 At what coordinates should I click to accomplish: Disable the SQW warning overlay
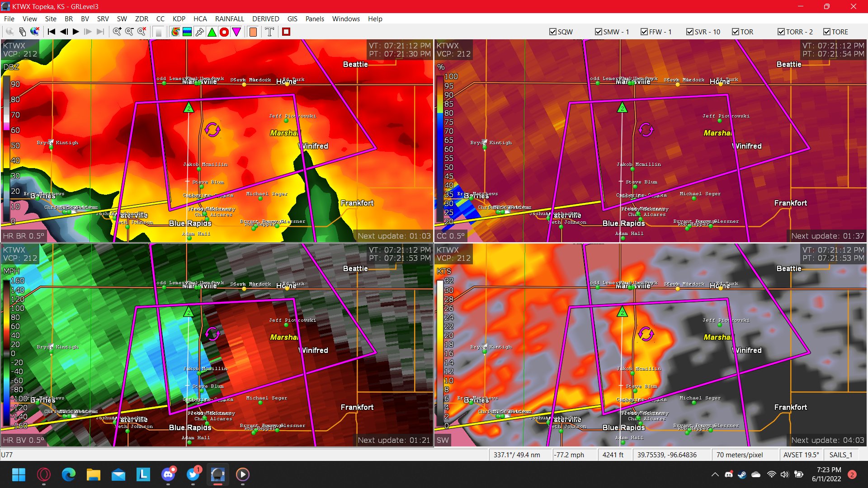pyautogui.click(x=552, y=32)
